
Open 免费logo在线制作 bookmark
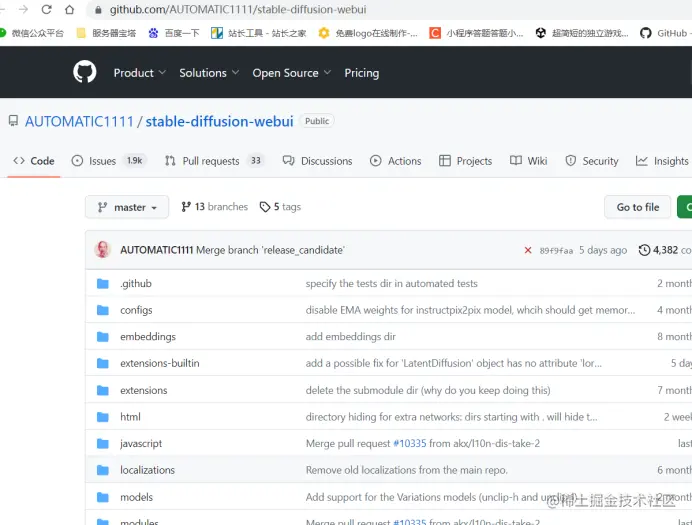368,33
